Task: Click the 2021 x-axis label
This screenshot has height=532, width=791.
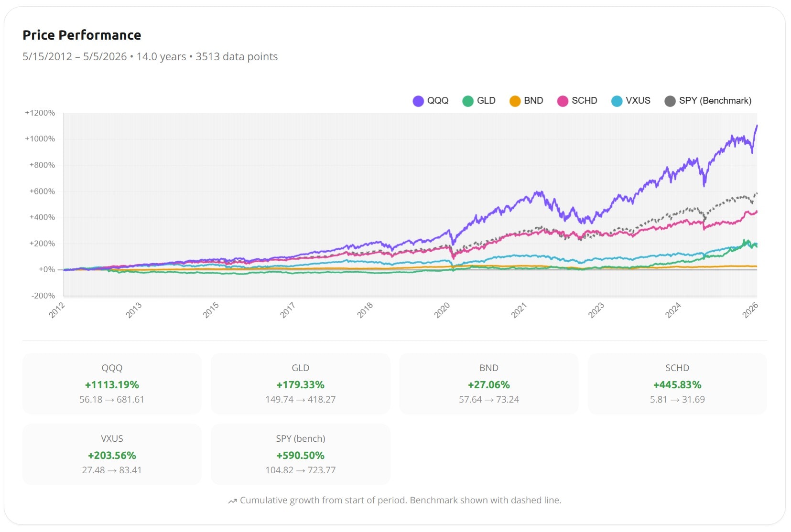Action: coord(519,310)
